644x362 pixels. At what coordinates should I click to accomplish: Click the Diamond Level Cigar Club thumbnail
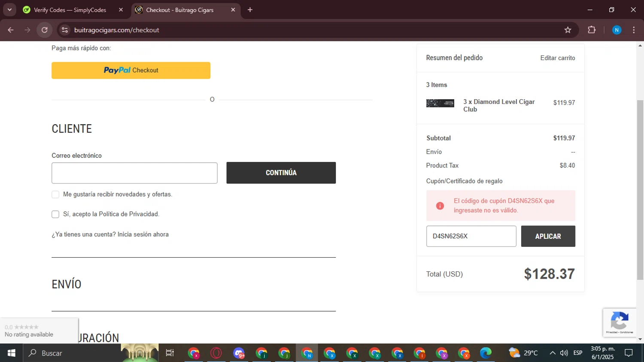tap(440, 103)
